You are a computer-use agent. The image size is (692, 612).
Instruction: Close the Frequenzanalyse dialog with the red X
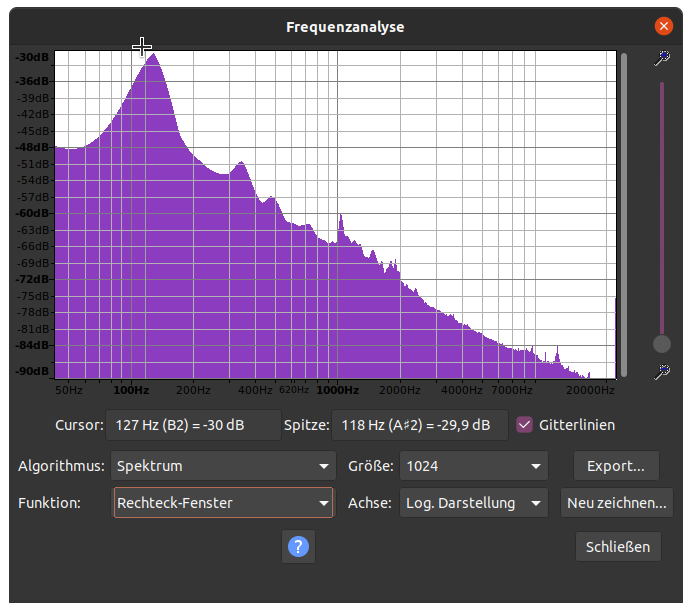664,26
